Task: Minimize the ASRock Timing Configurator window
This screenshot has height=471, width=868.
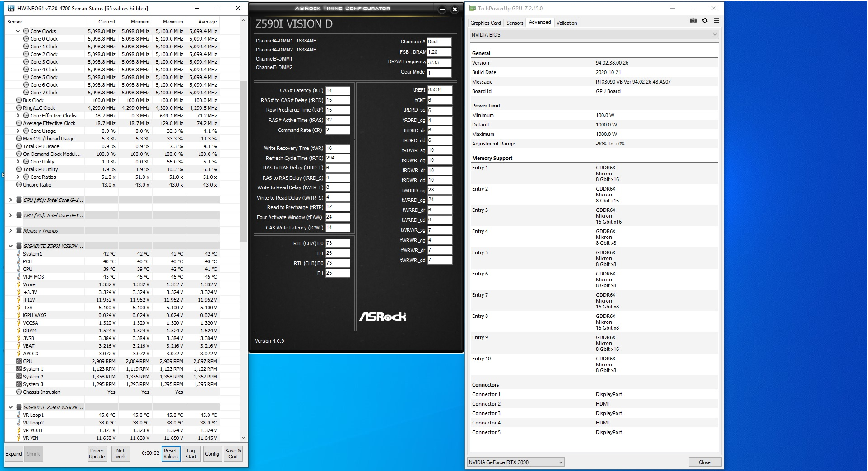Action: (x=442, y=9)
